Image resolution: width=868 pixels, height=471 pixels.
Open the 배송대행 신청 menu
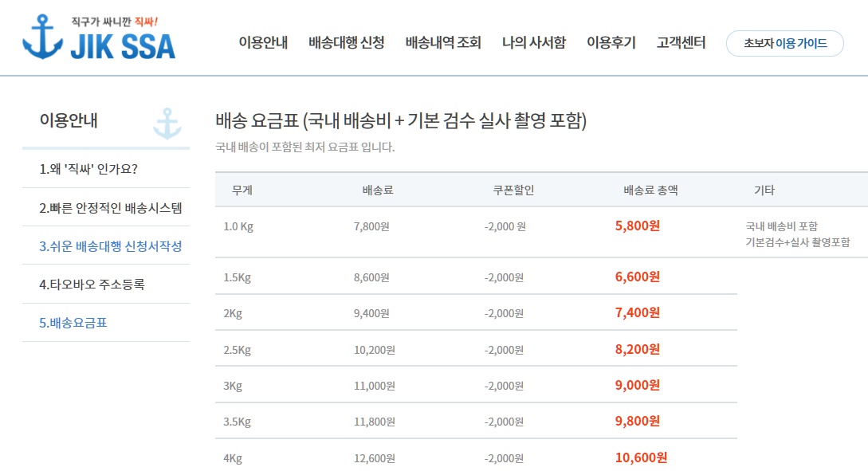pos(347,43)
